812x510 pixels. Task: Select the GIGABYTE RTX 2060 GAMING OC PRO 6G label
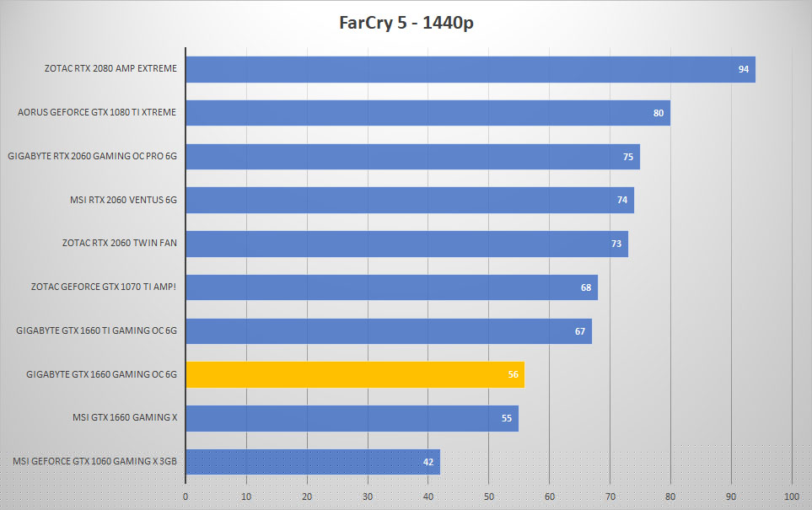pyautogui.click(x=92, y=156)
